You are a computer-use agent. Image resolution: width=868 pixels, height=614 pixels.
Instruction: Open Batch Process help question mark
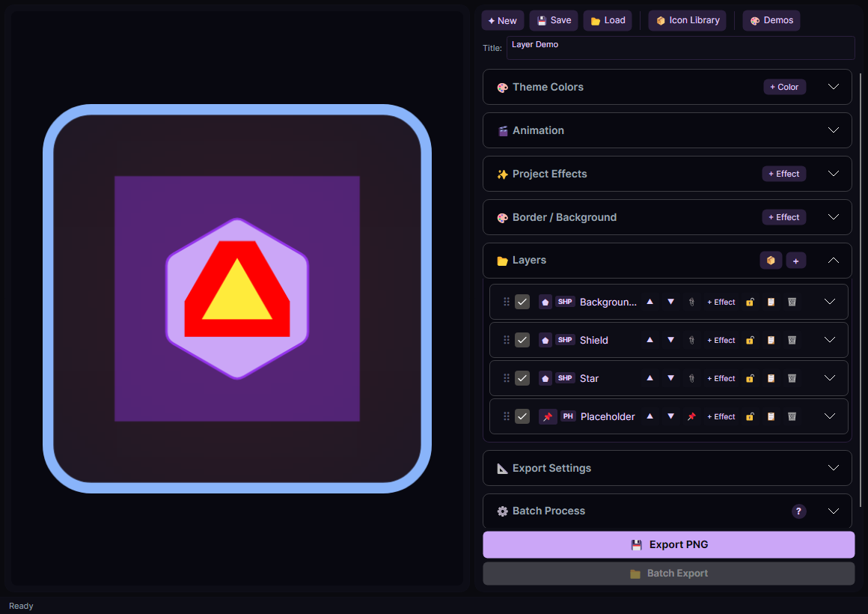(799, 511)
